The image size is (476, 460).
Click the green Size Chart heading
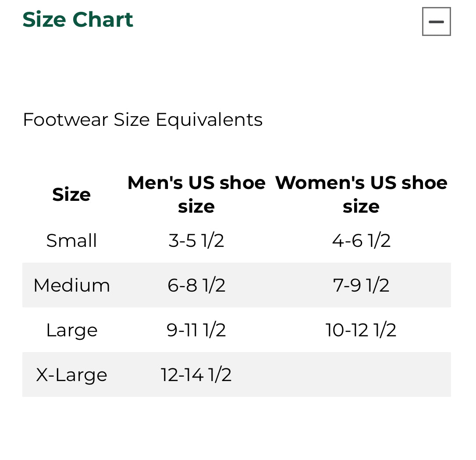pos(78,20)
